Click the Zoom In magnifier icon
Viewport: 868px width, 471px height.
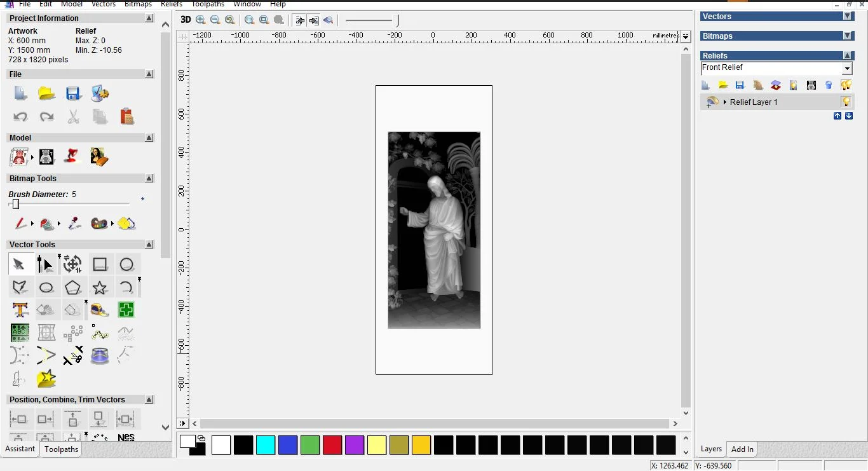point(201,20)
